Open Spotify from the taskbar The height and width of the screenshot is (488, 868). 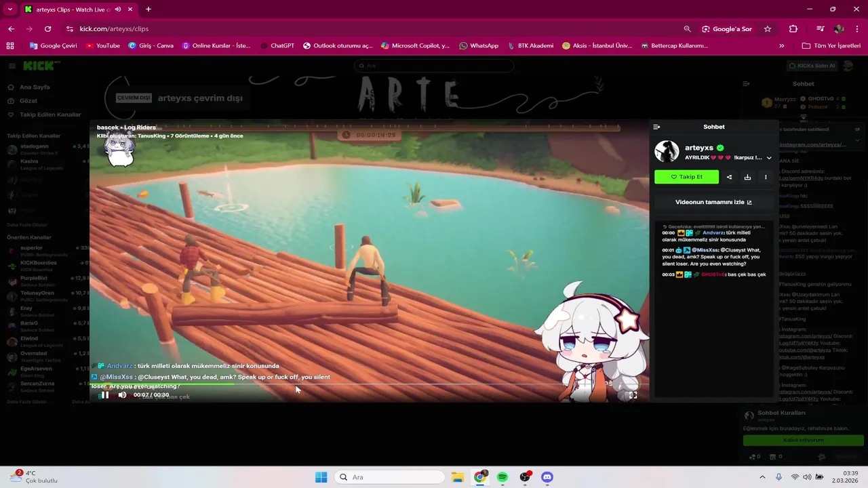click(502, 477)
